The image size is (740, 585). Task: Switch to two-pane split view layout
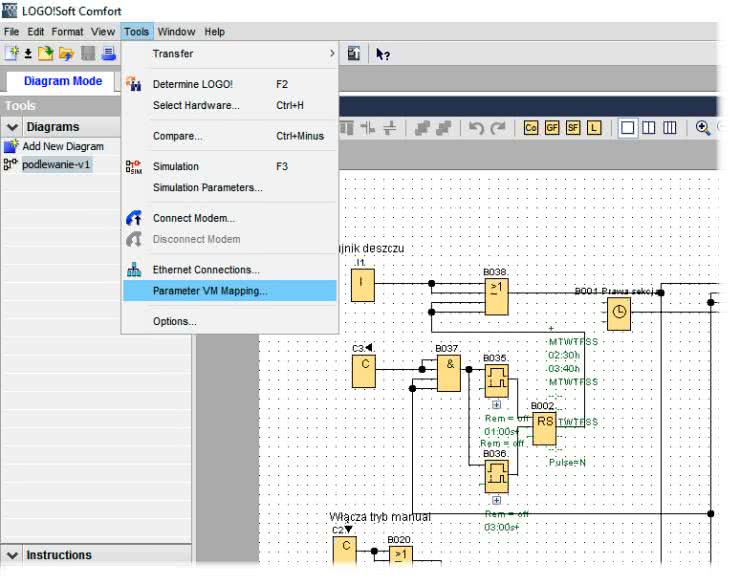648,128
